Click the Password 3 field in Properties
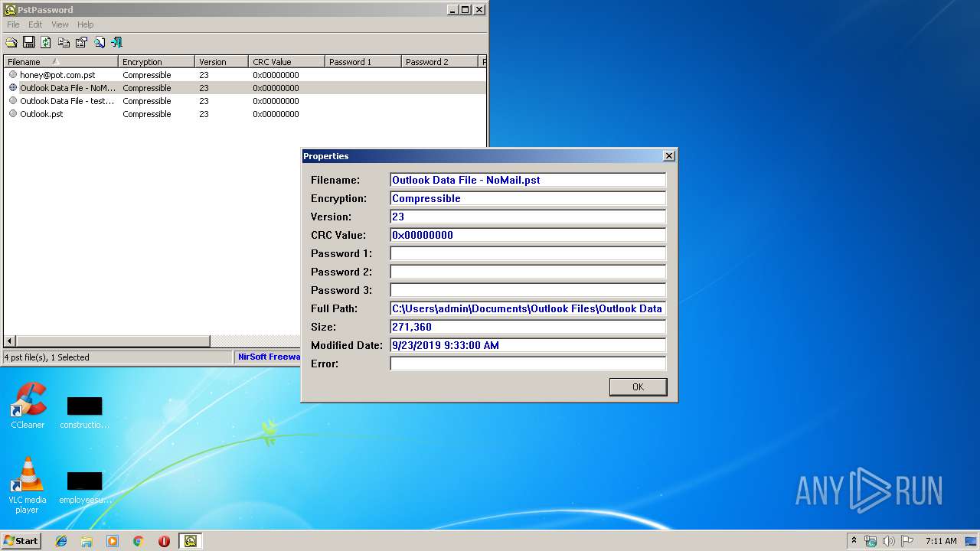Viewport: 980px width, 551px height. [x=528, y=290]
